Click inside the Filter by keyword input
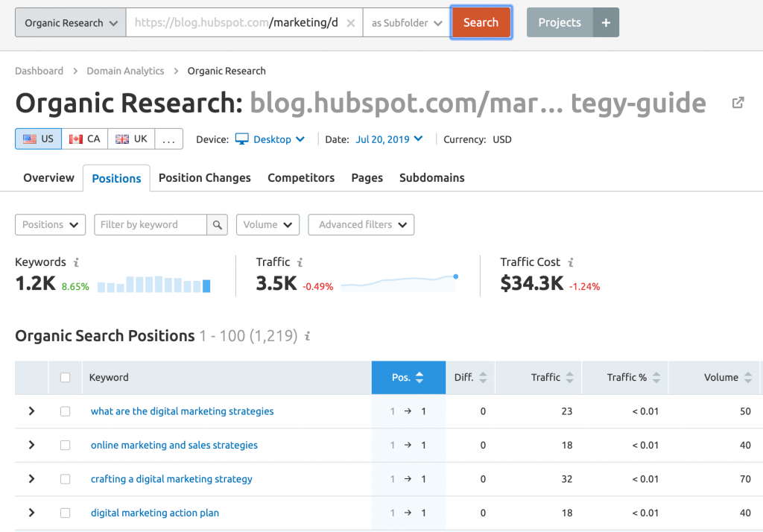The width and height of the screenshot is (763, 532). point(149,224)
